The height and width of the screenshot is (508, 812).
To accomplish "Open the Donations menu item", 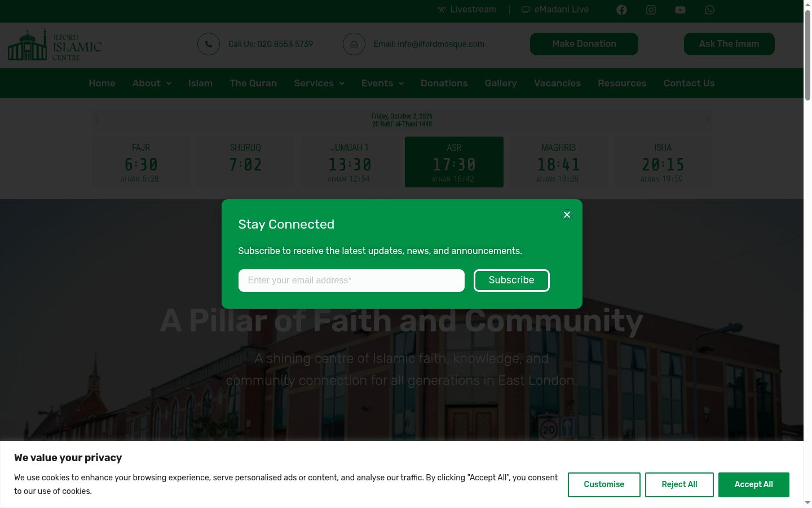I will pos(444,84).
